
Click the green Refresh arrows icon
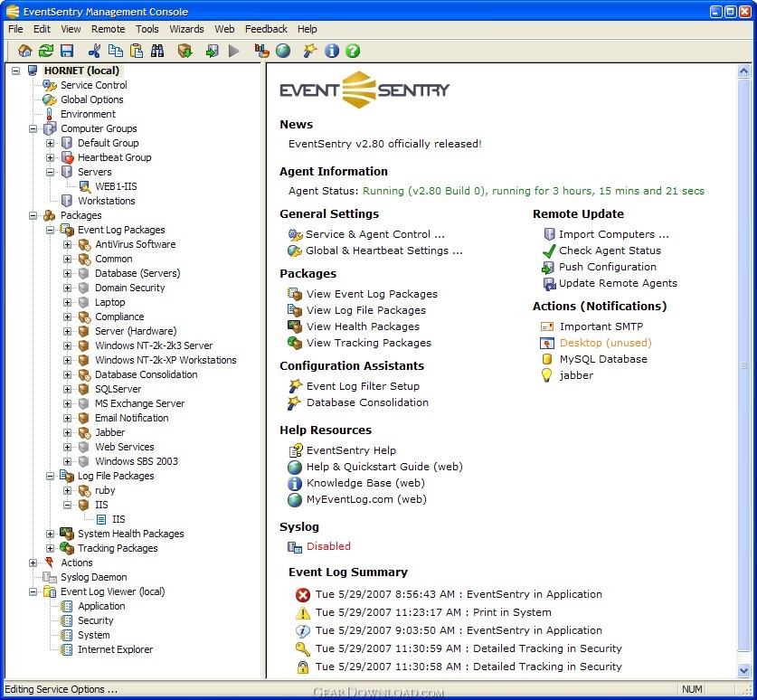tap(46, 51)
